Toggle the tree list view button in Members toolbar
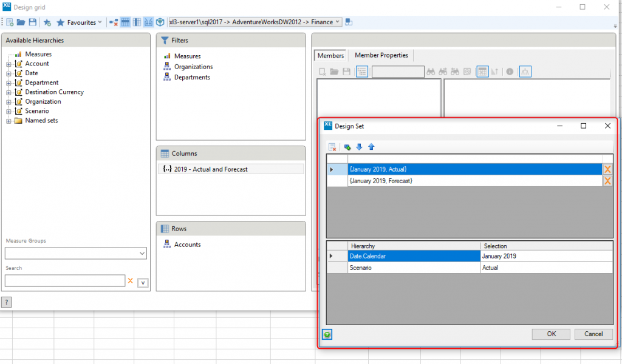 pyautogui.click(x=362, y=72)
